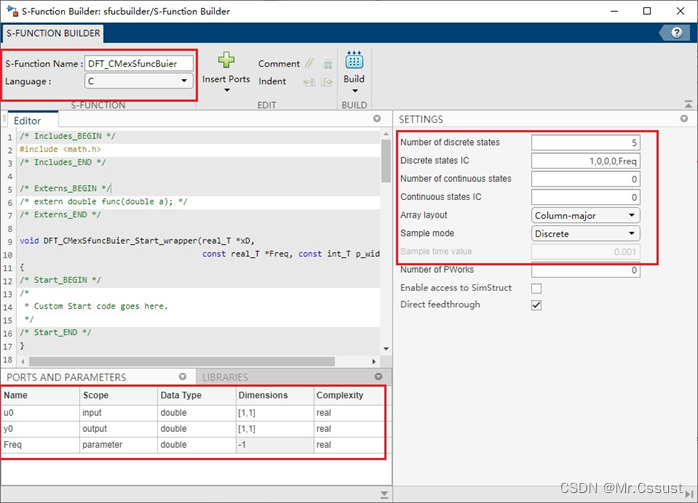Click the Comment double-slash icon
This screenshot has width=698, height=503.
(309, 64)
